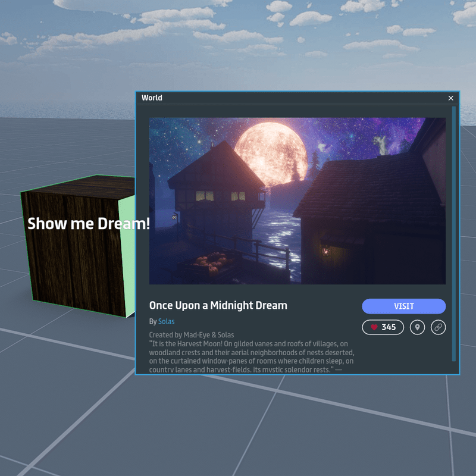
Task: Close the World panel
Action: coord(451,98)
